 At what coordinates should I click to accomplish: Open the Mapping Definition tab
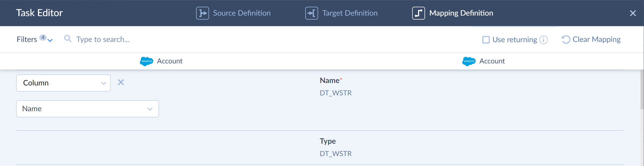(x=461, y=13)
